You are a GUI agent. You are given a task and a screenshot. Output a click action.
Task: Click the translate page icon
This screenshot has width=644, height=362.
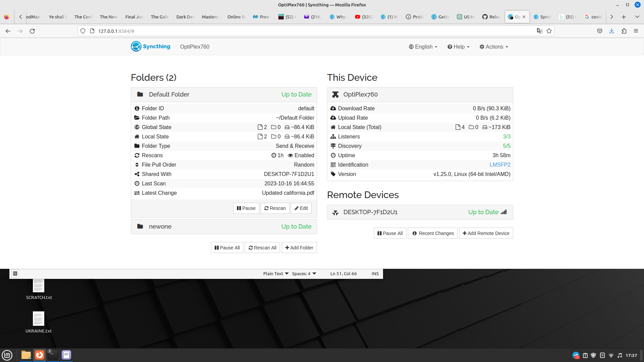coord(540,31)
